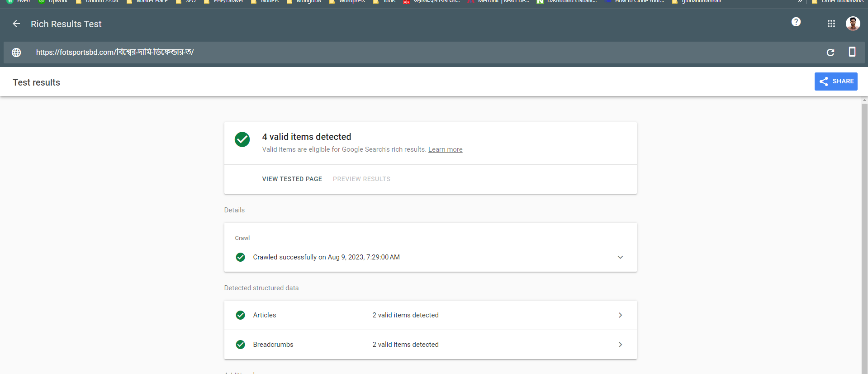Expand the Crawl details chevron
Image resolution: width=868 pixels, height=374 pixels.
620,257
